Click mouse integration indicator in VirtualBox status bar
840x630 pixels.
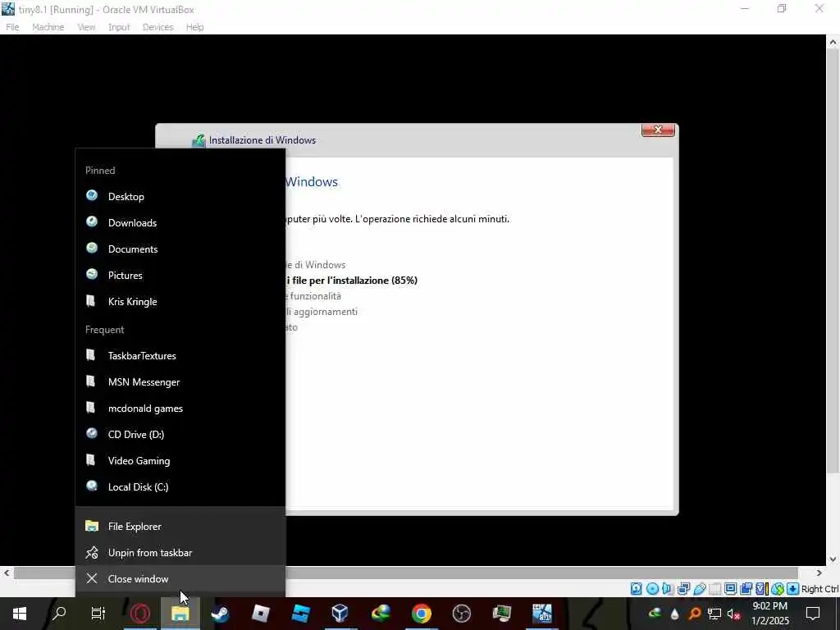pos(778,589)
